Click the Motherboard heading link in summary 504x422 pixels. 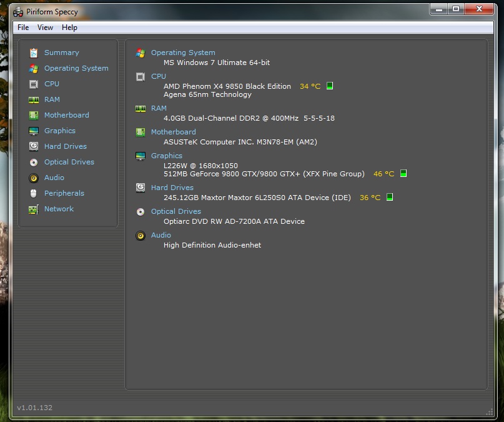[173, 132]
